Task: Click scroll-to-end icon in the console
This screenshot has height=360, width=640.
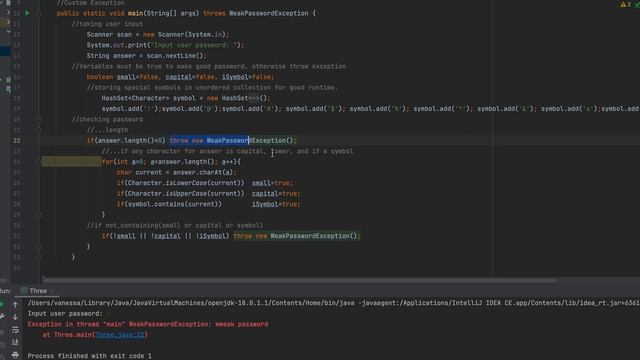Action: (x=15, y=342)
